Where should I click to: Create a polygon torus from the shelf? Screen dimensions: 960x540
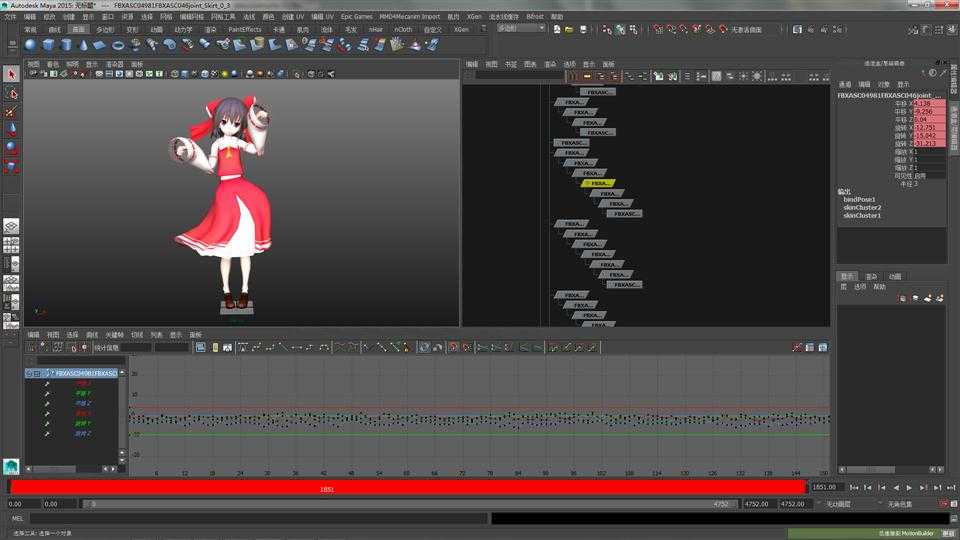click(x=118, y=45)
